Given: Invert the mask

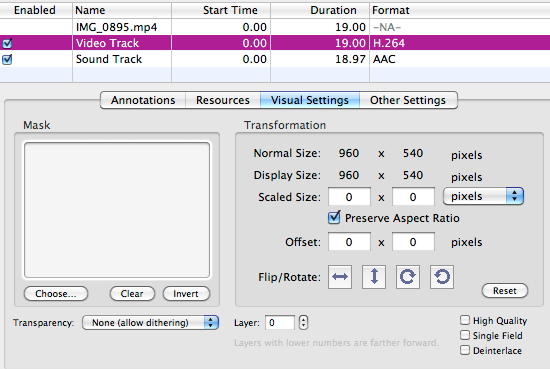Looking at the screenshot, I should click(186, 294).
